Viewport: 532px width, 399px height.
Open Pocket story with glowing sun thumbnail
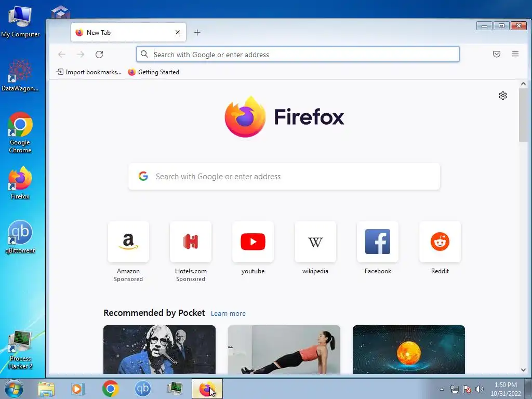click(x=409, y=350)
